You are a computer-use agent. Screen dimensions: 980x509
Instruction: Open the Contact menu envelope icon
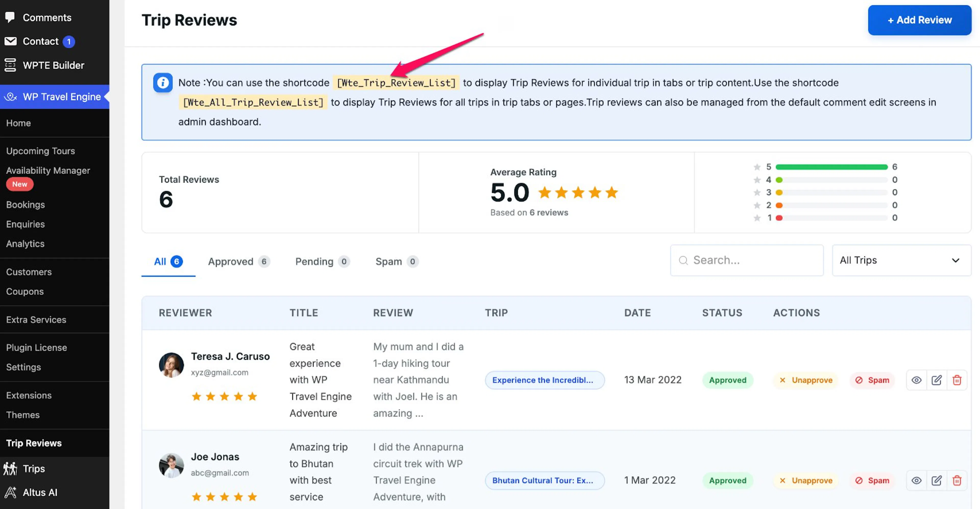11,41
